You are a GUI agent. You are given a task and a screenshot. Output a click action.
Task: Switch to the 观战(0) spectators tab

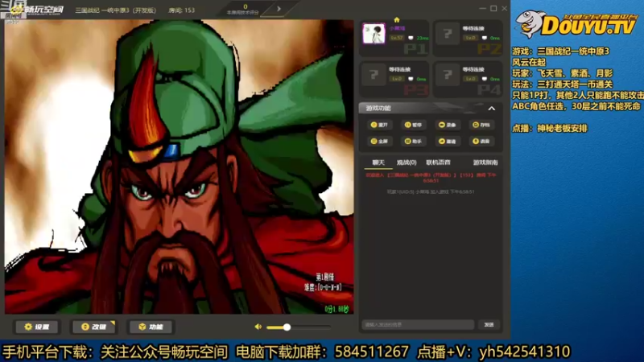pyautogui.click(x=407, y=162)
